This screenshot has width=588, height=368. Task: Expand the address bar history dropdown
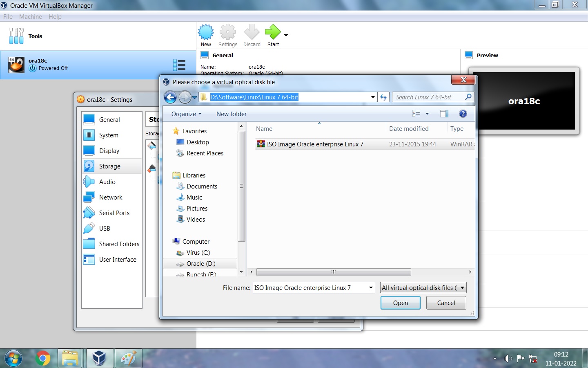pyautogui.click(x=373, y=97)
